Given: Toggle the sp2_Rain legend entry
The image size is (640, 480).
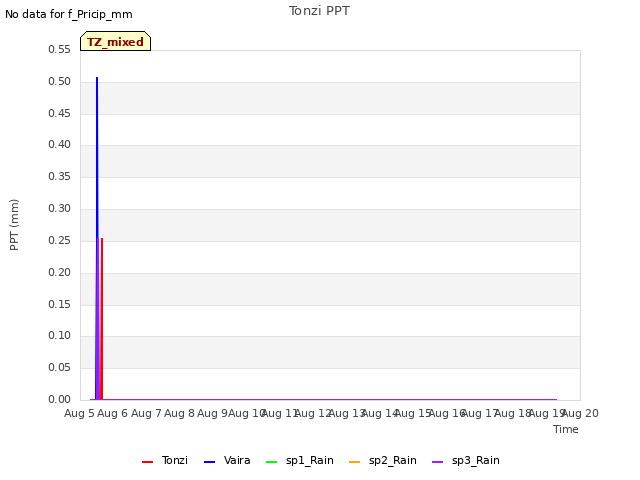Looking at the screenshot, I should pos(383,460).
